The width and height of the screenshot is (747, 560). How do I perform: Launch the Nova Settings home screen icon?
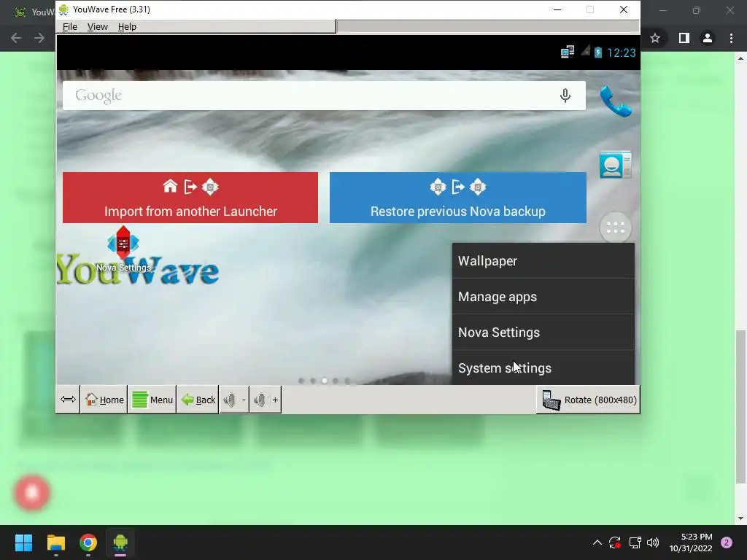(x=123, y=249)
